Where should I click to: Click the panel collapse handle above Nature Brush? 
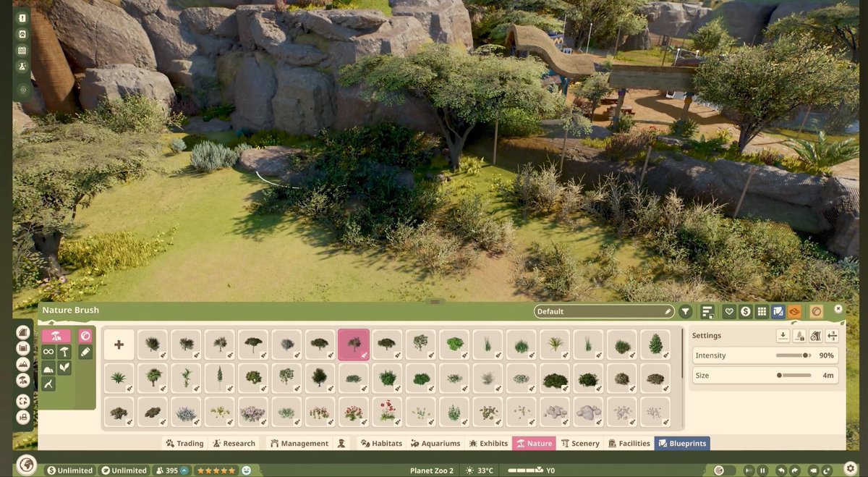[x=435, y=301]
